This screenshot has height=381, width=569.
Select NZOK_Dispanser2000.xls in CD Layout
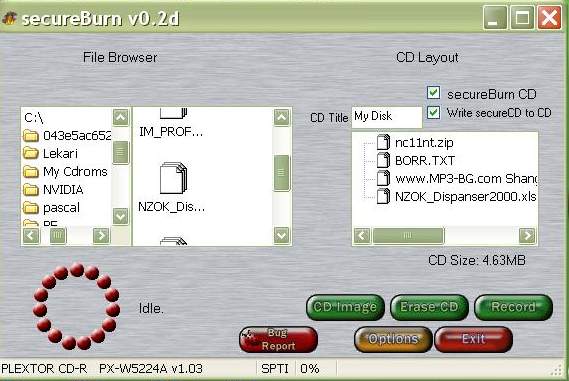[466, 196]
